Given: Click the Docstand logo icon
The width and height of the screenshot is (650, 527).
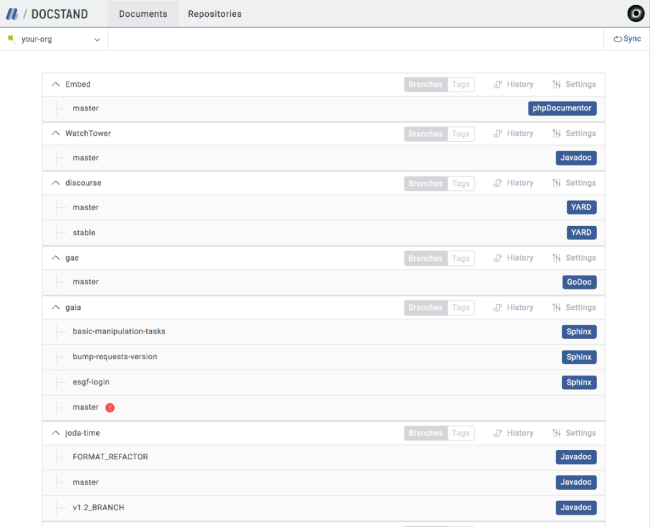Looking at the screenshot, I should (x=12, y=14).
